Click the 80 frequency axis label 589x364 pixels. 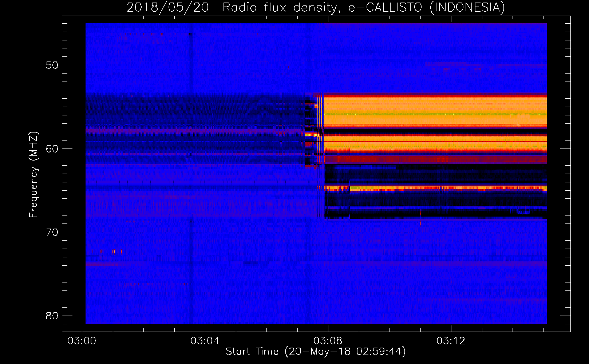pyautogui.click(x=52, y=316)
